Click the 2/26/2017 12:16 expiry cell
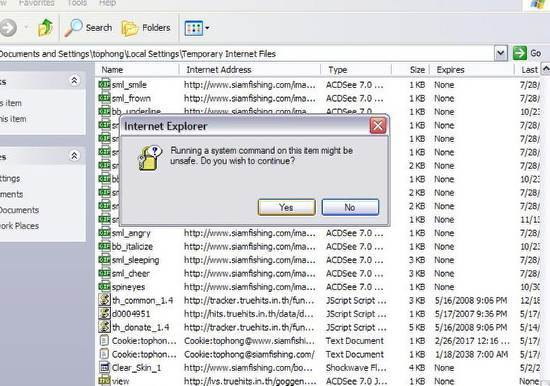This screenshot has height=386, width=550. (472, 341)
